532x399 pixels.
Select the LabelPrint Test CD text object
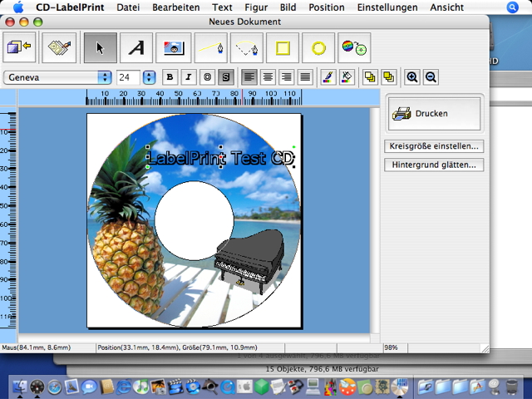[x=220, y=158]
